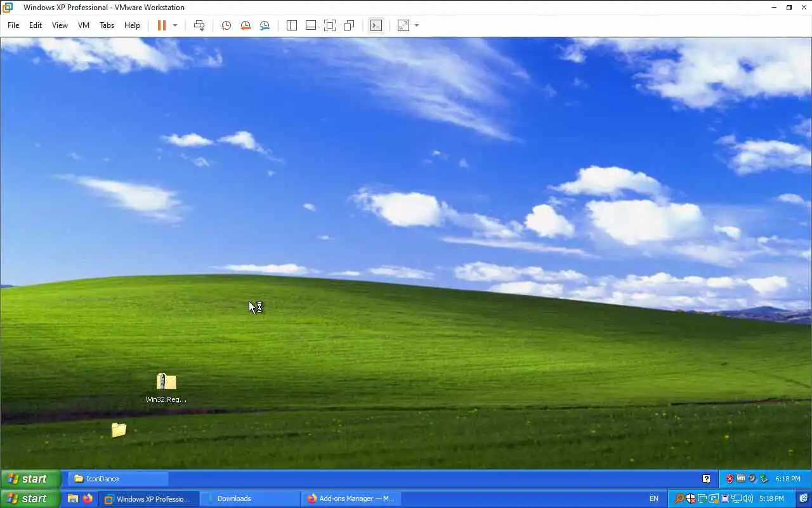
Task: Toggle the console view icon
Action: click(x=376, y=25)
